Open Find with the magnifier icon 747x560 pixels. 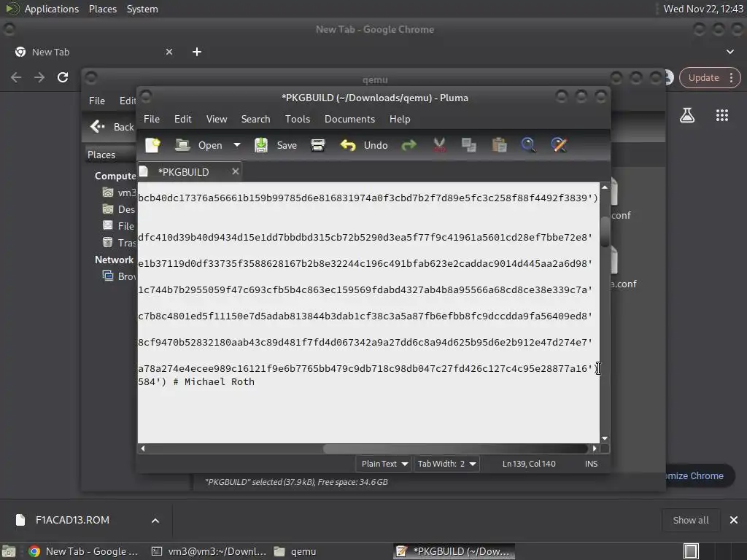pyautogui.click(x=529, y=145)
